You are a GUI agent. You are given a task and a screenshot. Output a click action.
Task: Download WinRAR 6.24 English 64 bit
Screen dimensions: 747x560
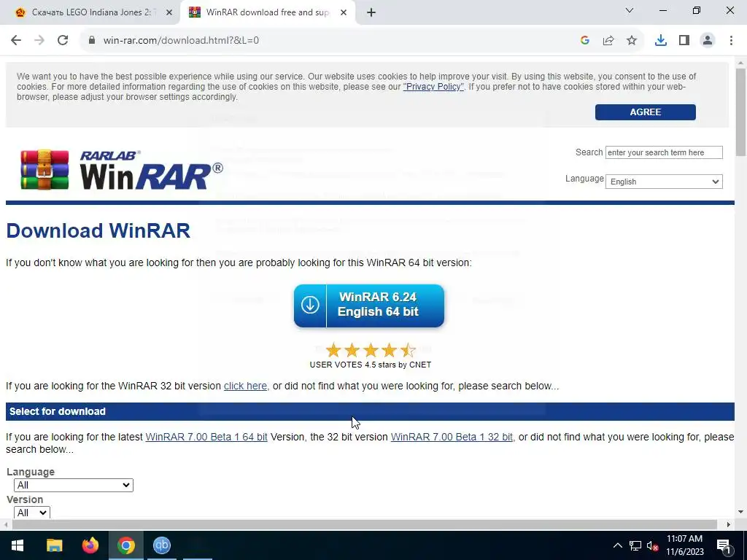[x=369, y=306]
